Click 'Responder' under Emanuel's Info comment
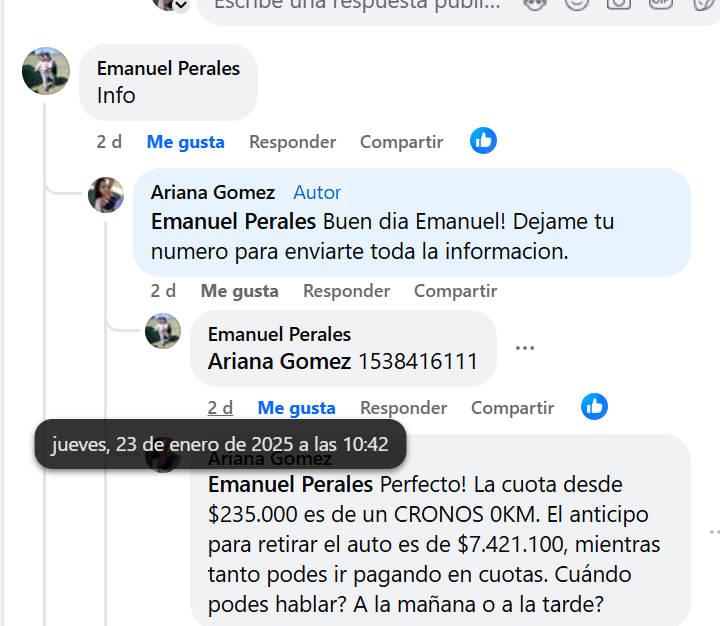Image resolution: width=720 pixels, height=626 pixels. [292, 142]
